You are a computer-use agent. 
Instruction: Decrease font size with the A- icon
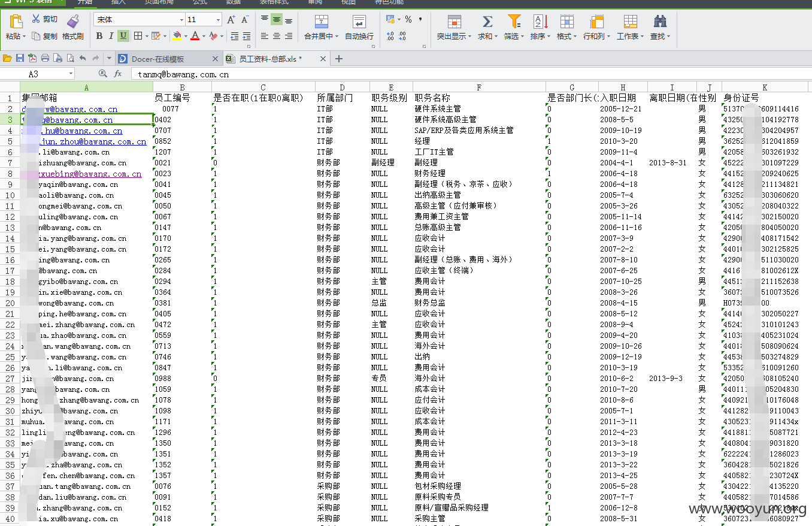(x=245, y=20)
